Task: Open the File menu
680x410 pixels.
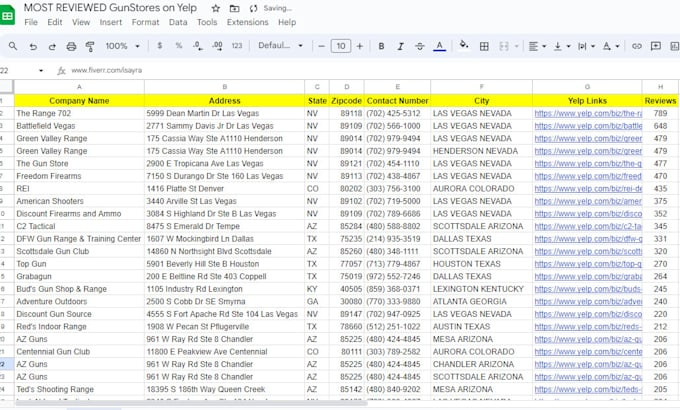Action: point(30,22)
